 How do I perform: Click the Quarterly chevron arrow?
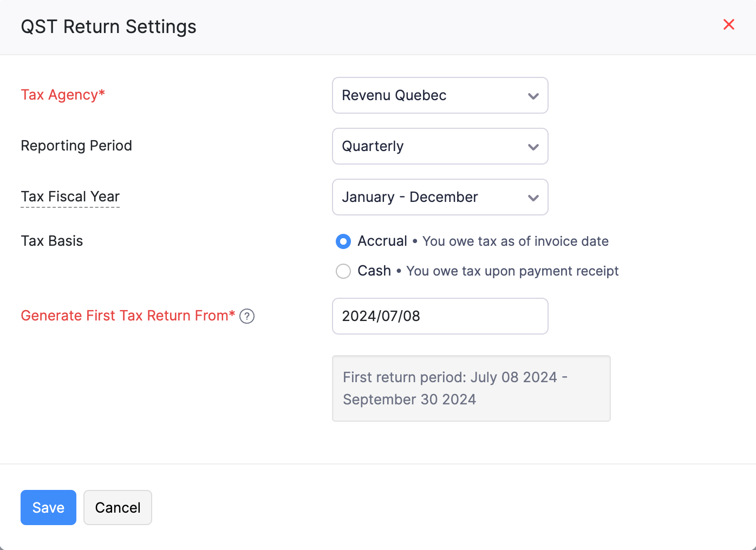[533, 147]
